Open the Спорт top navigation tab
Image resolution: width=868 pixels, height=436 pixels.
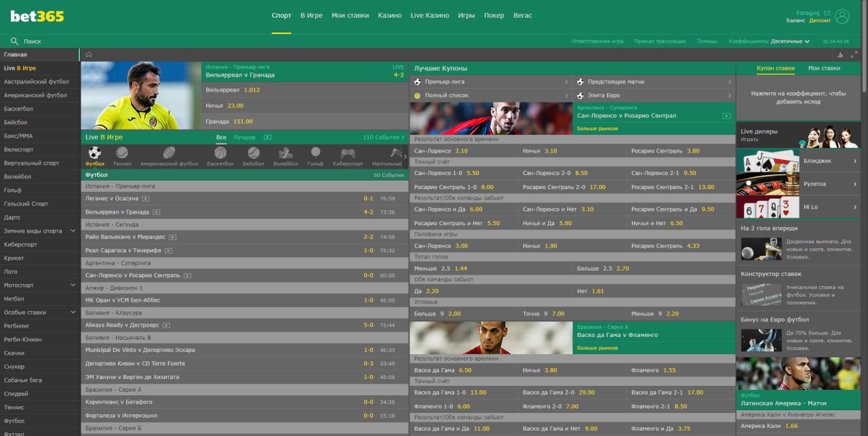point(281,16)
